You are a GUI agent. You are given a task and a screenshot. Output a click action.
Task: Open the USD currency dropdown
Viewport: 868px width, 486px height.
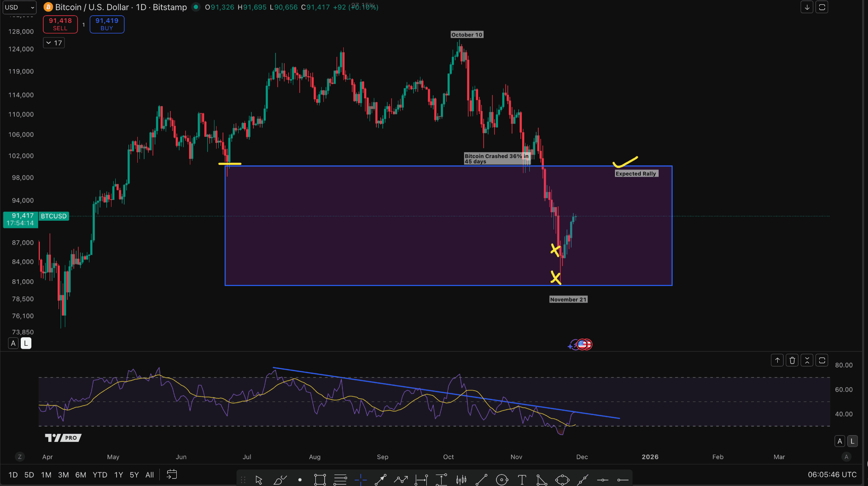(19, 7)
